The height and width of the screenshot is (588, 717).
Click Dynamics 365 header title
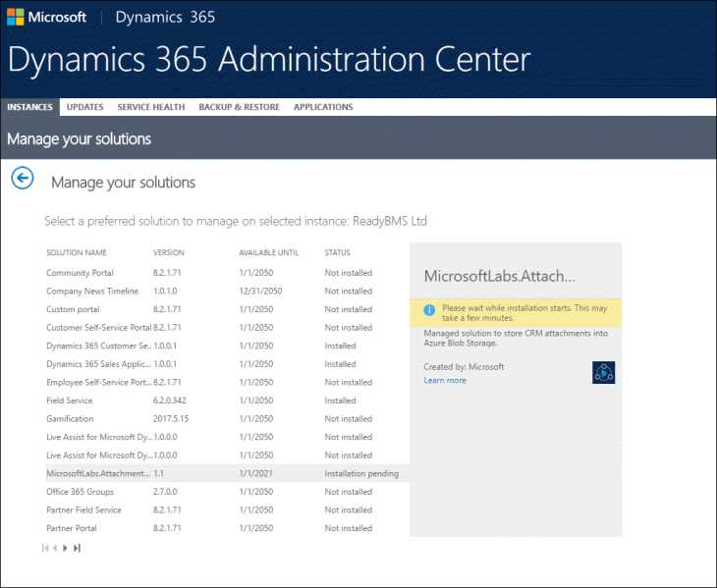coord(165,17)
